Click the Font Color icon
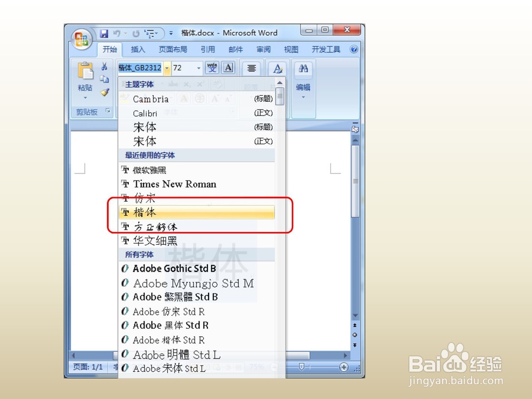Screen dimensions: 532x399 click(x=278, y=69)
